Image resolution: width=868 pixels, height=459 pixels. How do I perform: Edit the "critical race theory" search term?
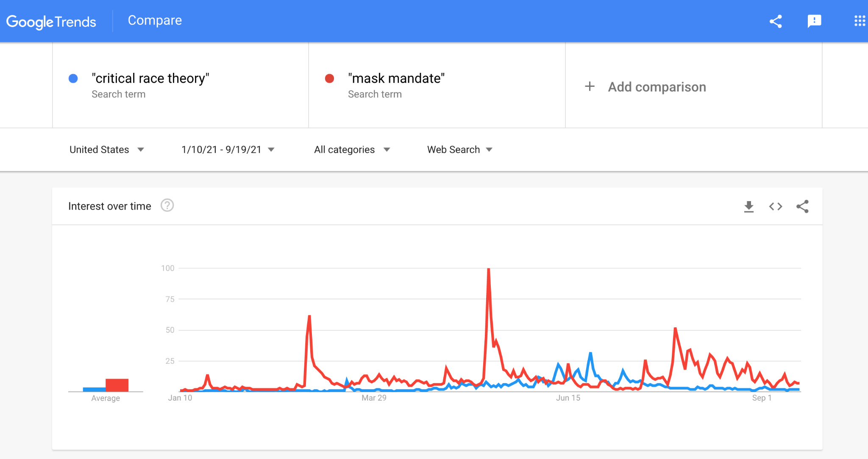[x=150, y=79]
